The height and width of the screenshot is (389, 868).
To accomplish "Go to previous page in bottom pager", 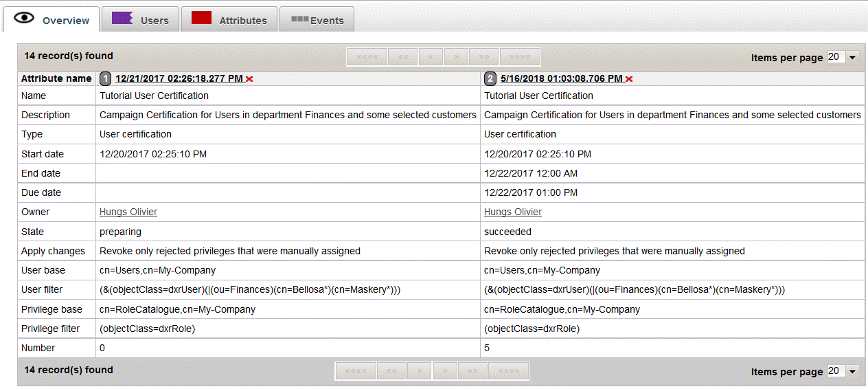I will pyautogui.click(x=419, y=371).
